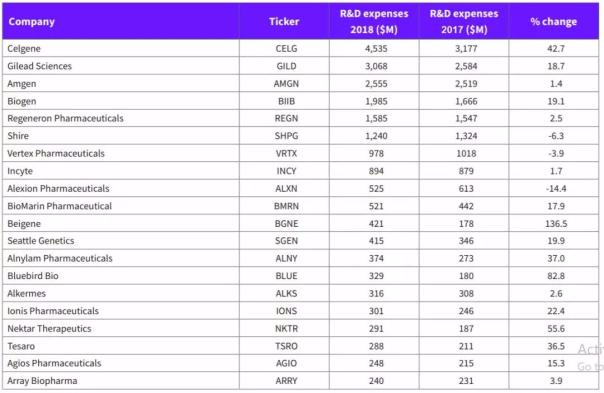Click the GILD ticker cell
The height and width of the screenshot is (393, 604).
[x=286, y=66]
